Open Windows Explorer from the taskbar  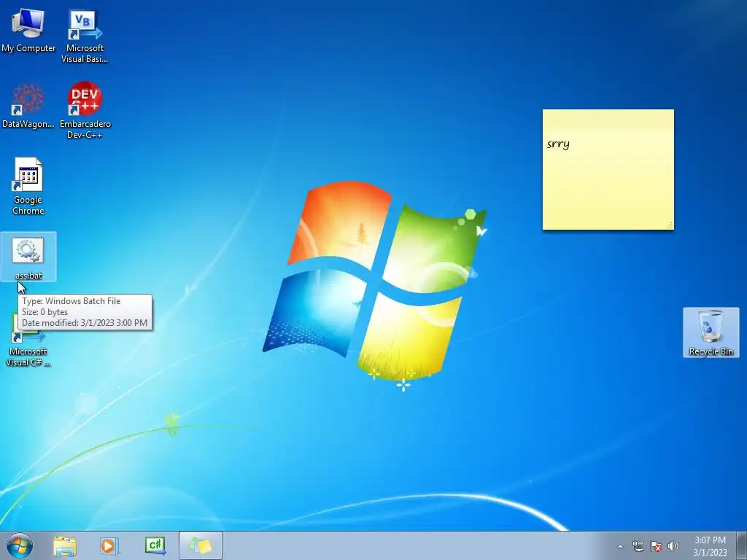(65, 546)
